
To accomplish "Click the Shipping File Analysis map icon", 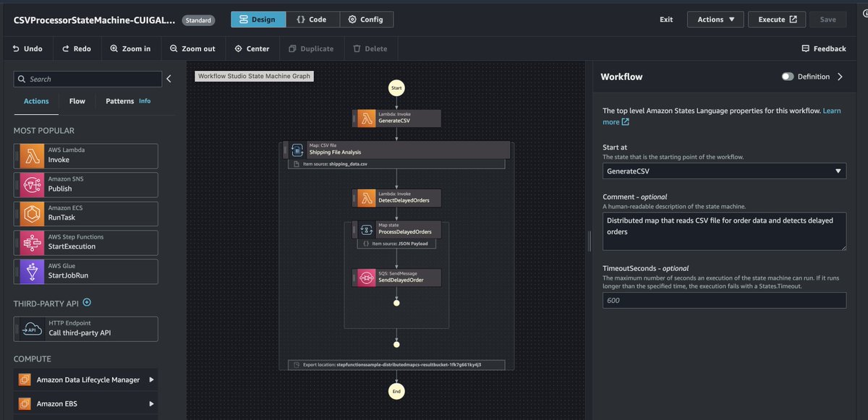I will click(x=297, y=150).
